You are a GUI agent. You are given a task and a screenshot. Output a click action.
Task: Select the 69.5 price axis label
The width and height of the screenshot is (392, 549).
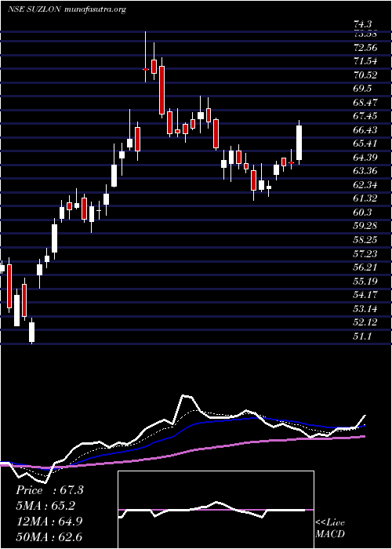tap(362, 88)
